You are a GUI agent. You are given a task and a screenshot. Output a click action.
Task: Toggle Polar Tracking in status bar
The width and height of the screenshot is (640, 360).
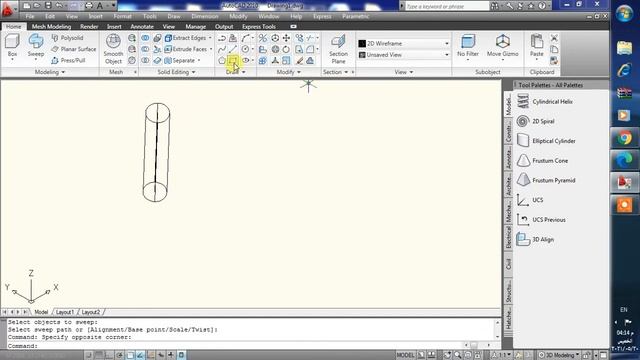coord(120,355)
